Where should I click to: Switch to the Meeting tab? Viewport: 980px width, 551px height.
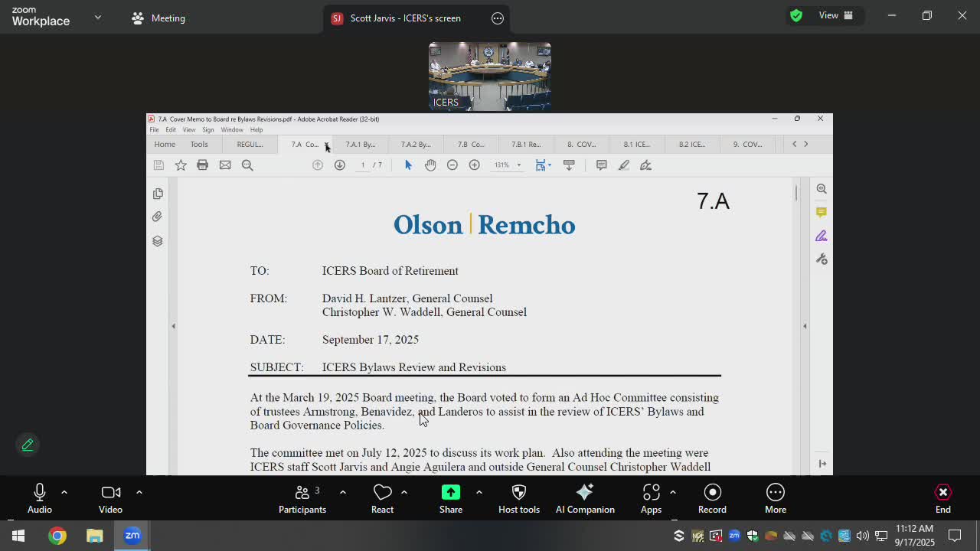(158, 18)
